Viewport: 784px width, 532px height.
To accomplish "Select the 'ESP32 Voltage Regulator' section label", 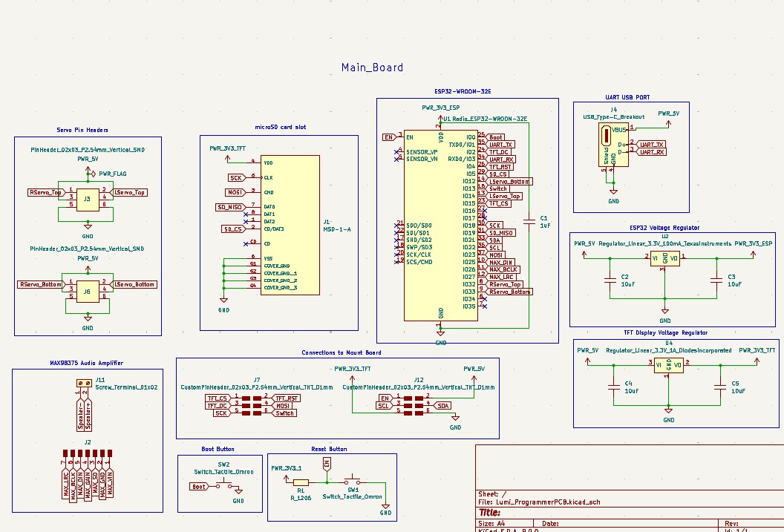I will [664, 228].
